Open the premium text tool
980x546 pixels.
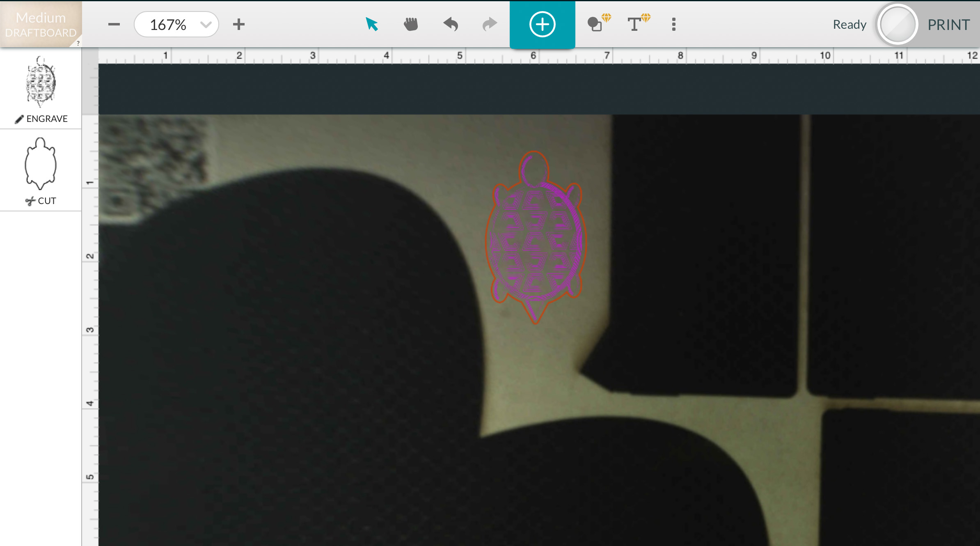click(639, 23)
